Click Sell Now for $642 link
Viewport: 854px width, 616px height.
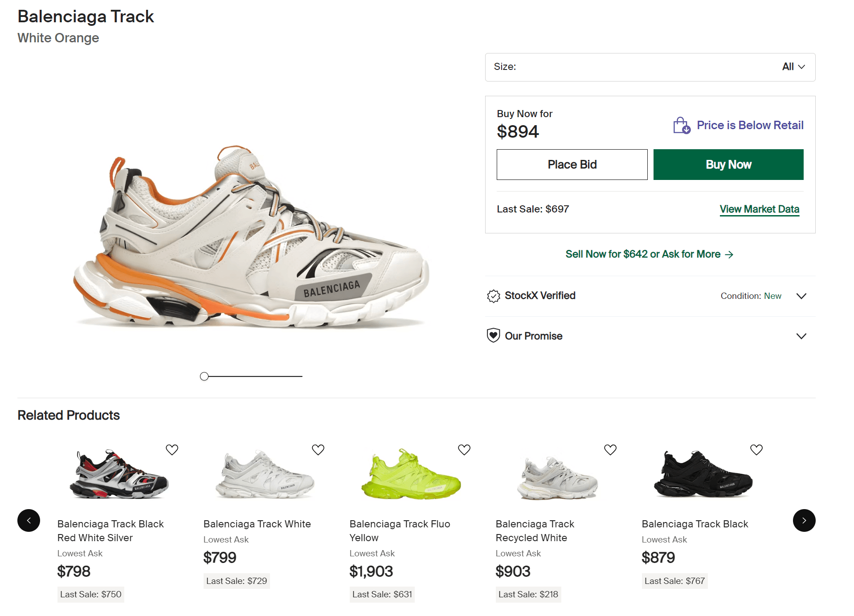pos(643,254)
